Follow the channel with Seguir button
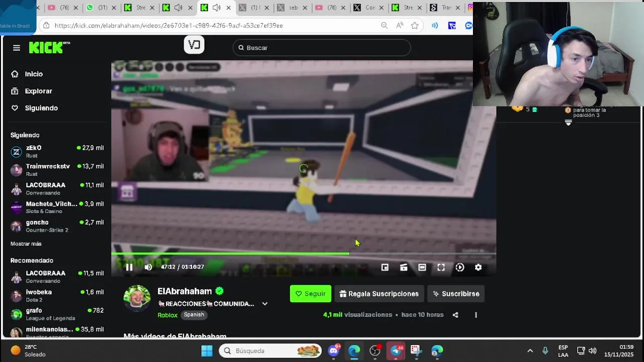 (310, 294)
